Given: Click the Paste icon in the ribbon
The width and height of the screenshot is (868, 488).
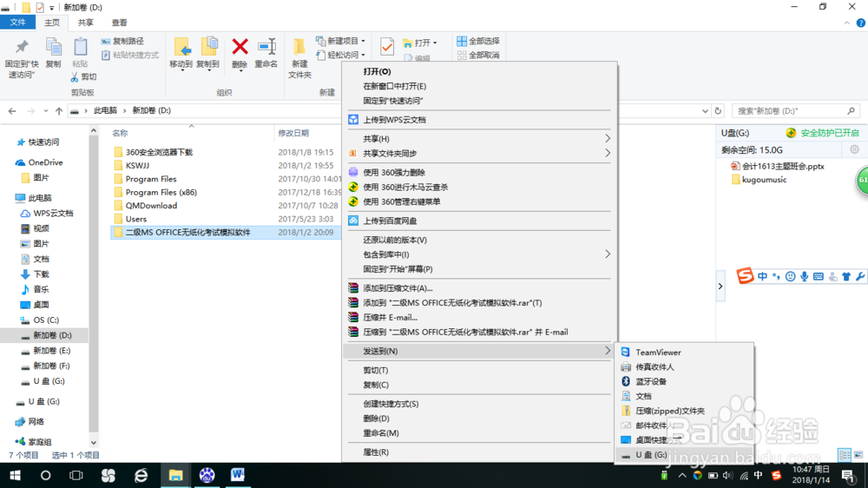Looking at the screenshot, I should point(80,47).
